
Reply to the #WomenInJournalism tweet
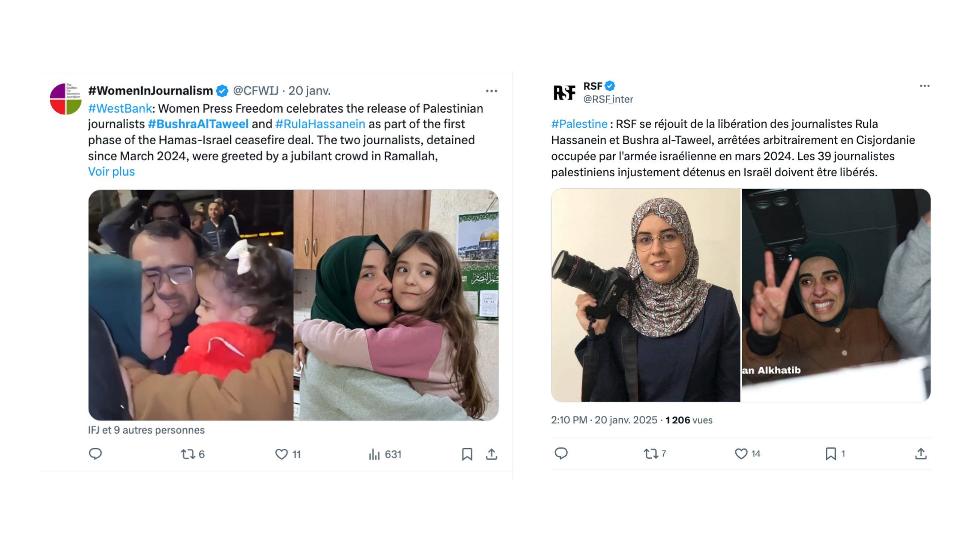coord(95,454)
